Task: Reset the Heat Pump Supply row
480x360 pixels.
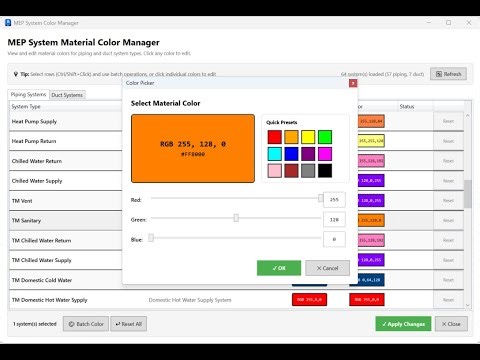Action: pyautogui.click(x=448, y=121)
